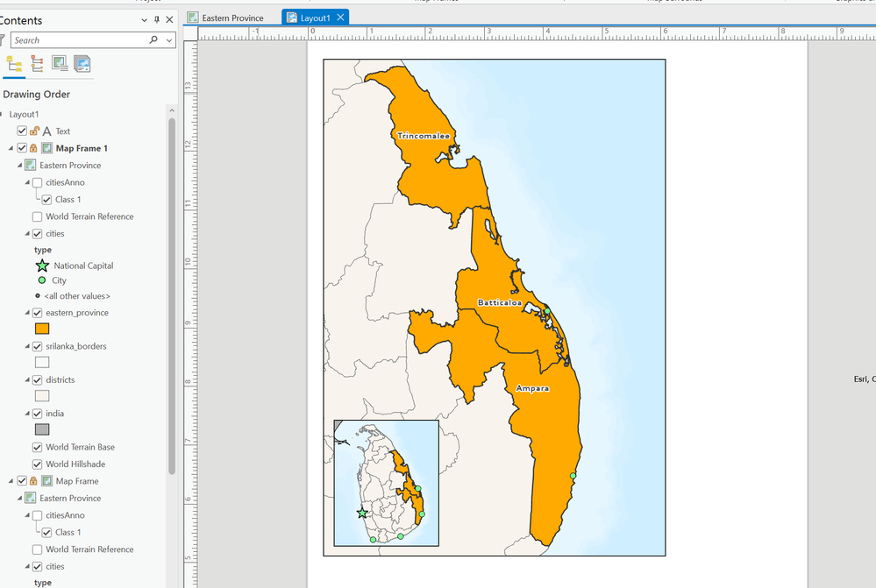The width and height of the screenshot is (876, 588).
Task: Hide the eastern_province layer
Action: coord(38,313)
